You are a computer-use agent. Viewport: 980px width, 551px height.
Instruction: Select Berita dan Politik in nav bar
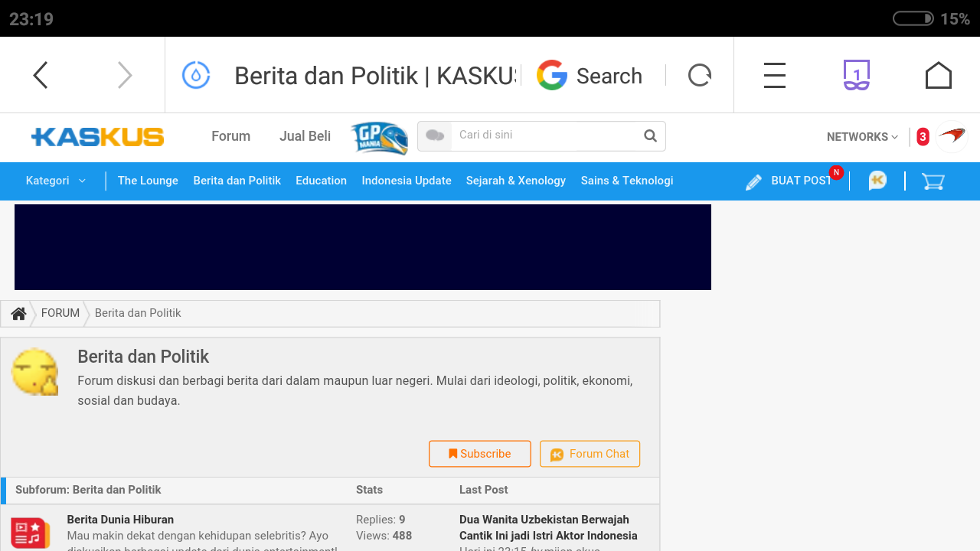(237, 181)
